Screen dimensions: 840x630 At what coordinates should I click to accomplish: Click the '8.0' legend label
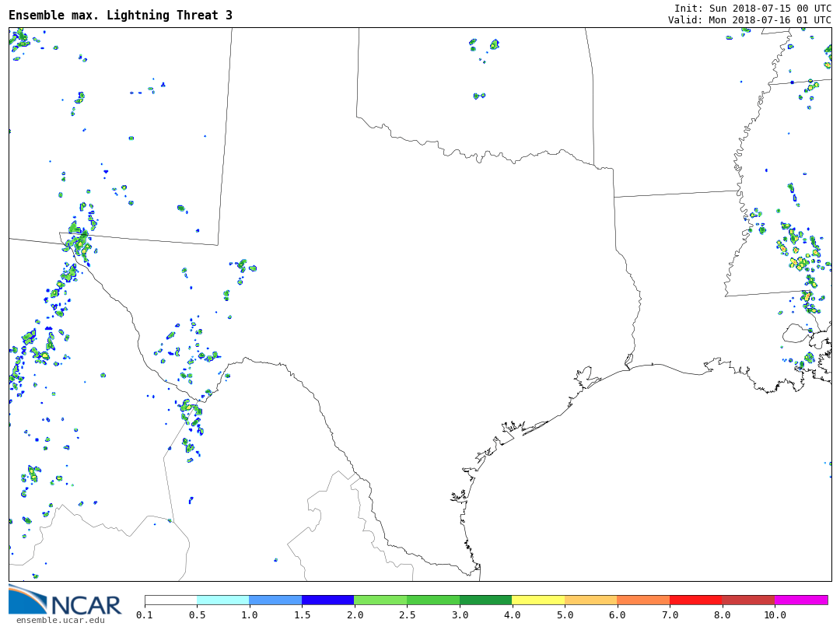(722, 614)
